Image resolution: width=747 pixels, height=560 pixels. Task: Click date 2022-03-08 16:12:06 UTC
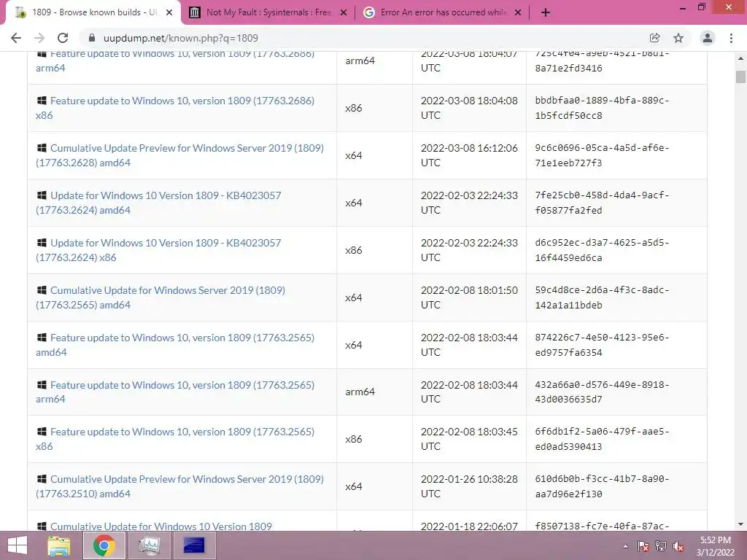pos(469,155)
